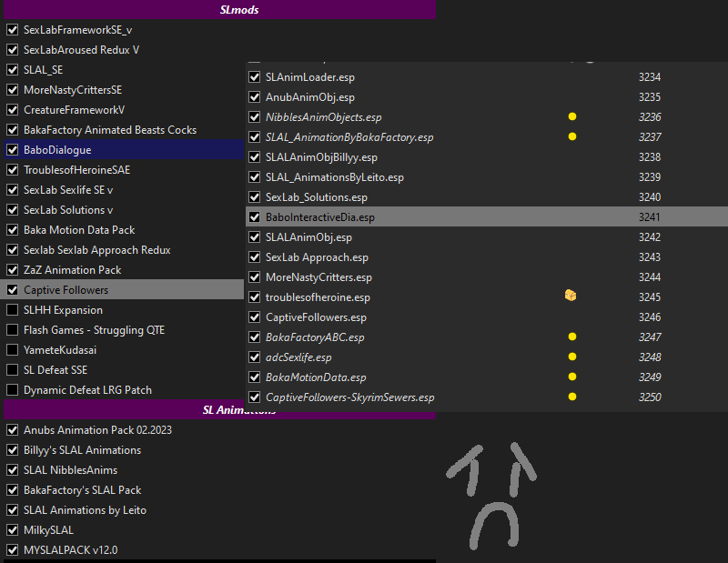Enable Dynamic Defeat LRG Patch checkbox
The image size is (728, 563).
pyautogui.click(x=13, y=389)
